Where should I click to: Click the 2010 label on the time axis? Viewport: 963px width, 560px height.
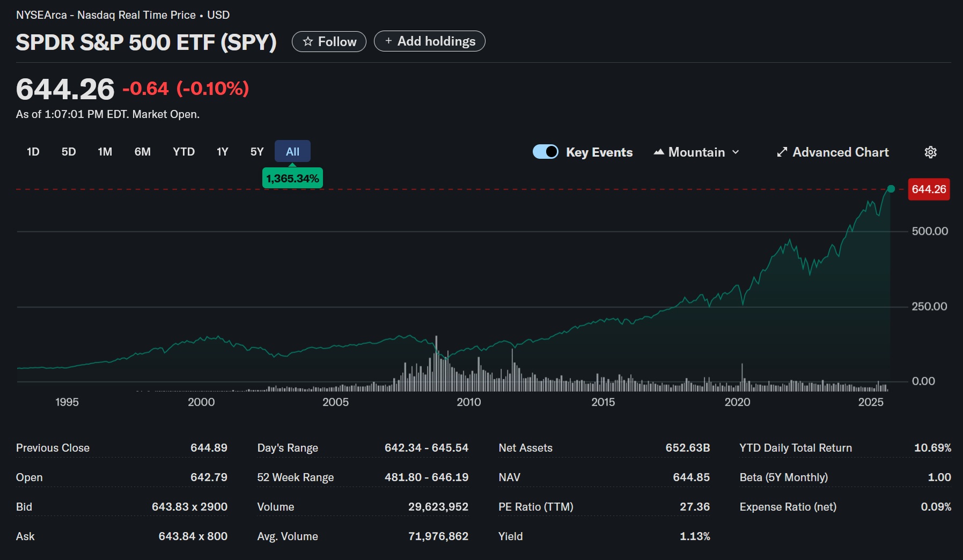pyautogui.click(x=469, y=402)
